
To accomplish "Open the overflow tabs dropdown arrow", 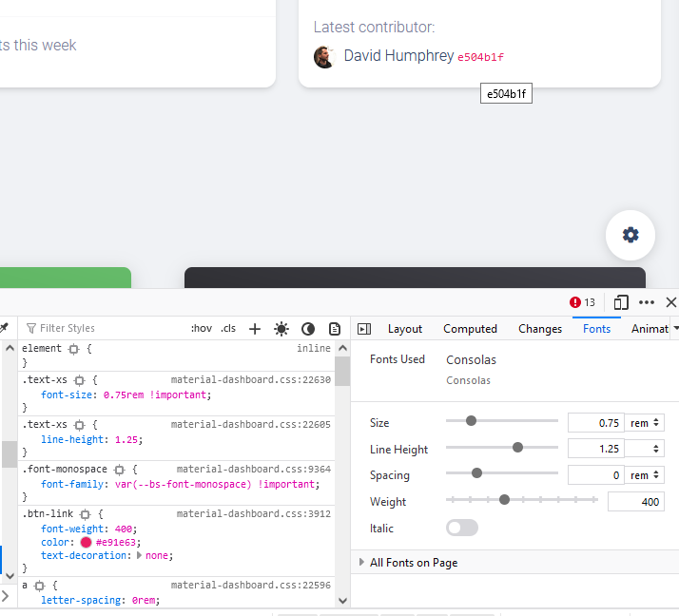I will click(x=676, y=329).
